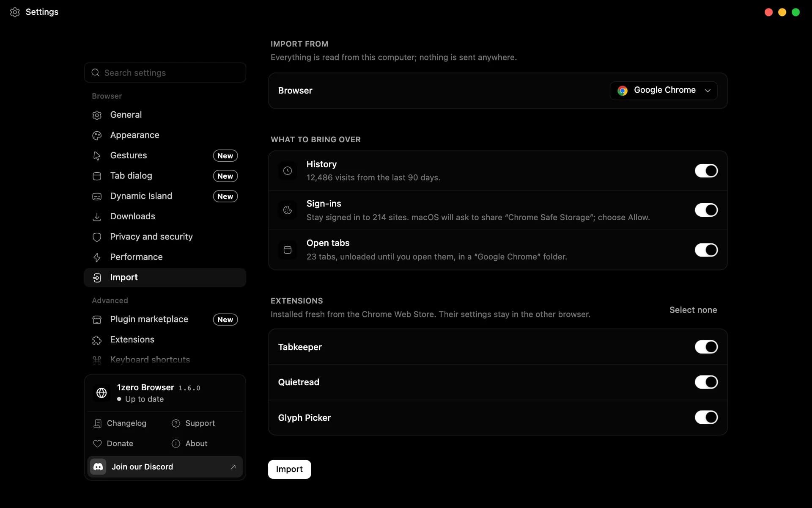Toggle the Tabkeeper extension off
This screenshot has height=508, width=812.
pos(706,347)
